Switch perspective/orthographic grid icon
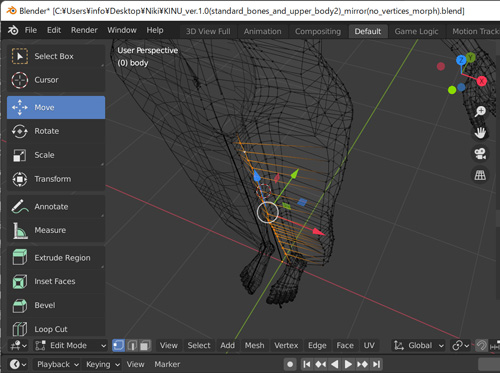This screenshot has width=500, height=373. 480,175
